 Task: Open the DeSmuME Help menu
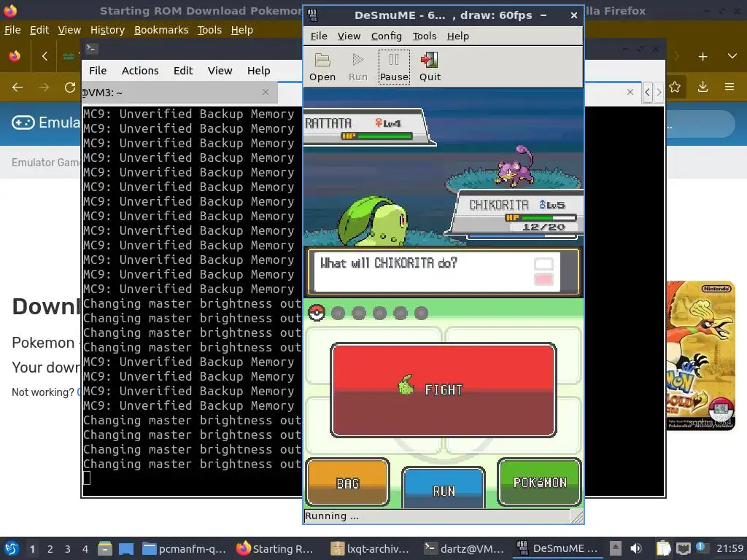point(458,36)
